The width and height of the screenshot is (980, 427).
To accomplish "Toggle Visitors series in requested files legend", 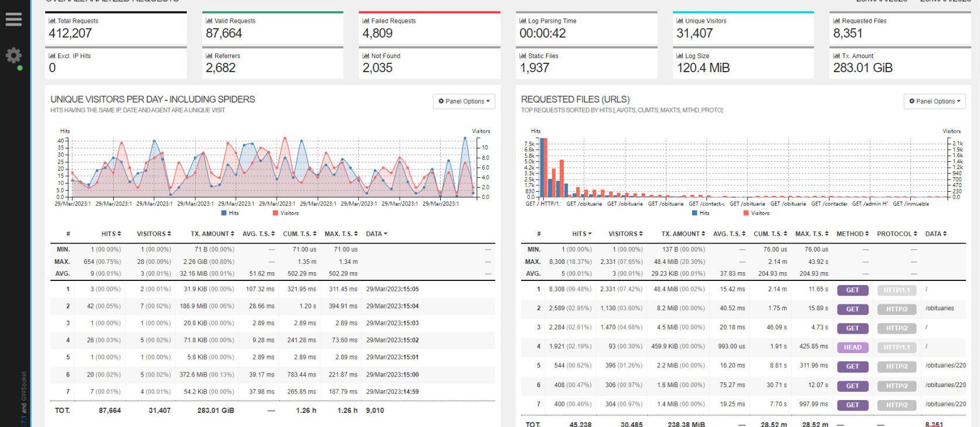I will pyautogui.click(x=756, y=213).
